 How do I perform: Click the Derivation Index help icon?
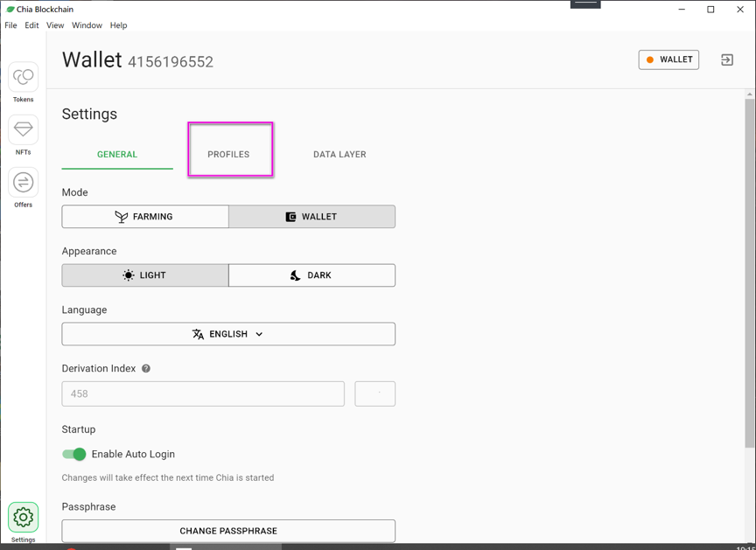point(146,368)
